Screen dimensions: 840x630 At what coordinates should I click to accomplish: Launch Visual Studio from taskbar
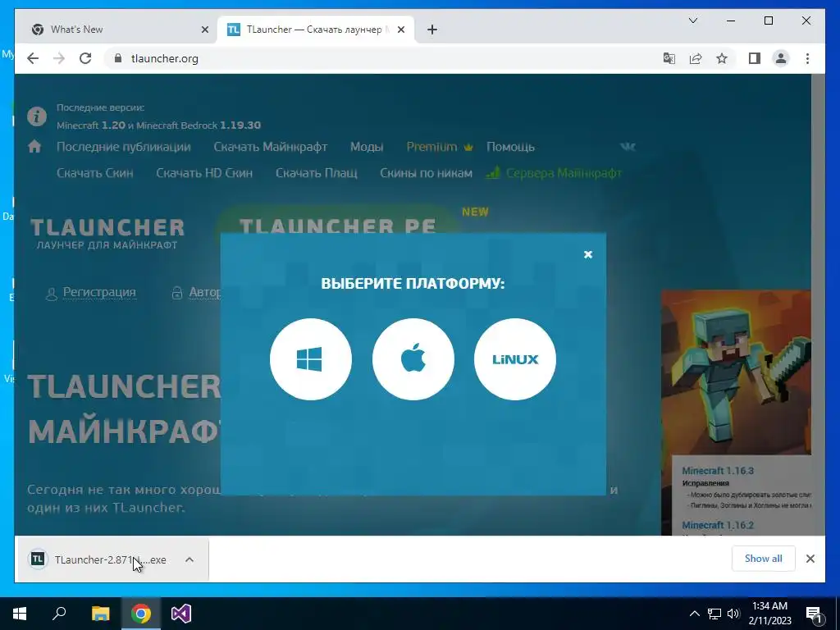pos(181,614)
